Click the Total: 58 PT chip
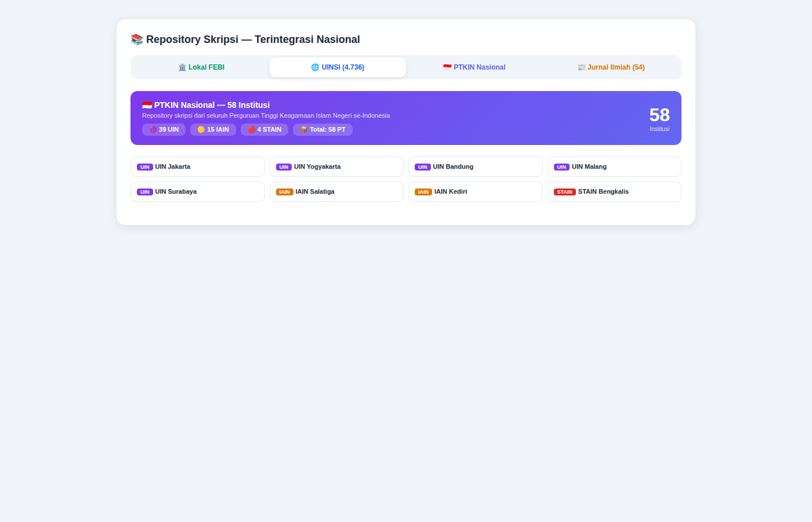Image resolution: width=812 pixels, height=522 pixels. (x=322, y=129)
